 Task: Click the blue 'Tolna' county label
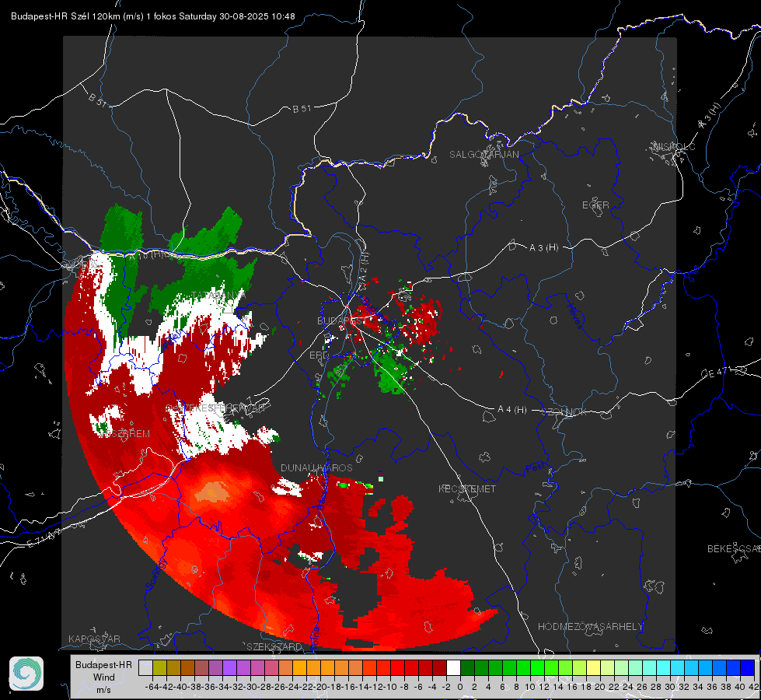315,637
